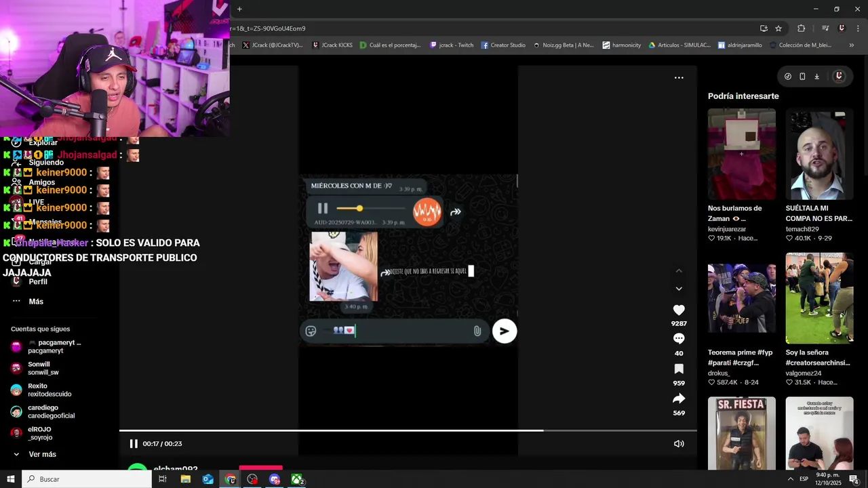
Task: Open the 'Creator Studio' bookmark
Action: [503, 45]
